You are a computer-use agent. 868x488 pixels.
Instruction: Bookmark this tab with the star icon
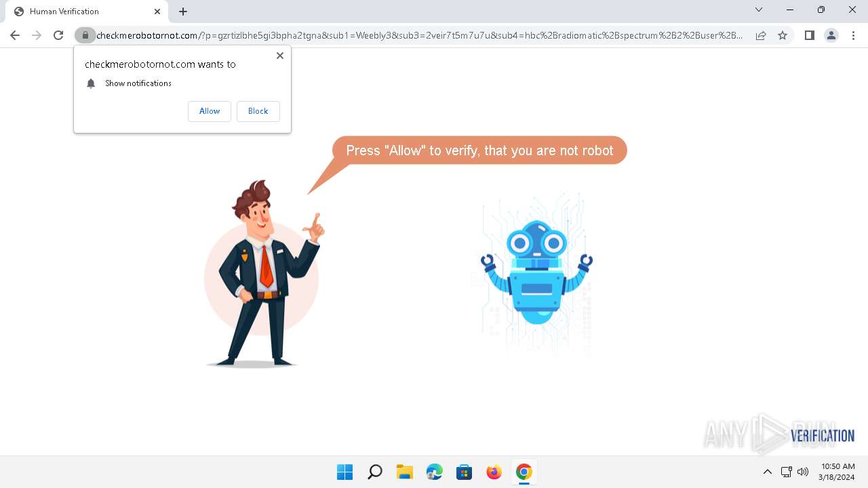click(x=783, y=35)
